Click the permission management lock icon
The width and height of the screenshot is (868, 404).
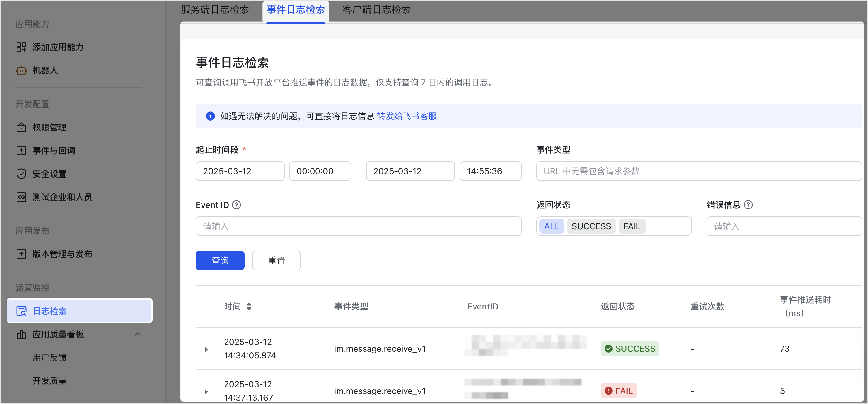coord(21,128)
